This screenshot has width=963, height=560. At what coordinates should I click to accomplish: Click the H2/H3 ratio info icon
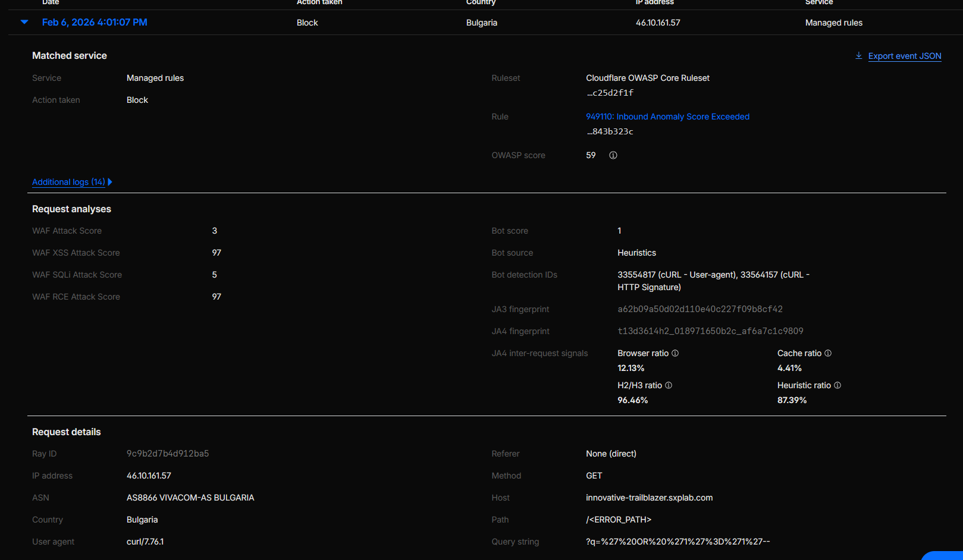pyautogui.click(x=669, y=385)
